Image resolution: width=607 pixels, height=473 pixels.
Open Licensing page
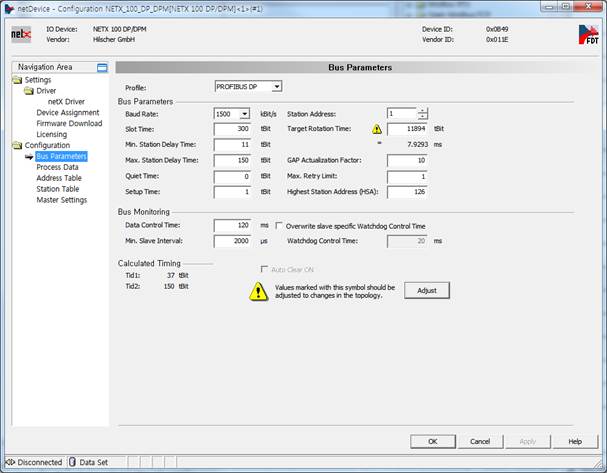click(x=51, y=135)
